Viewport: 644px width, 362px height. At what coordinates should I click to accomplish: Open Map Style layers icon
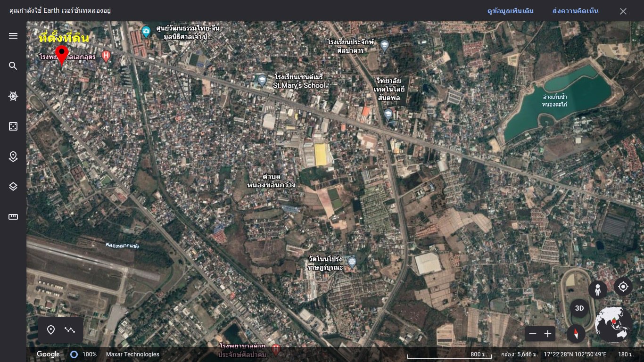point(13,187)
